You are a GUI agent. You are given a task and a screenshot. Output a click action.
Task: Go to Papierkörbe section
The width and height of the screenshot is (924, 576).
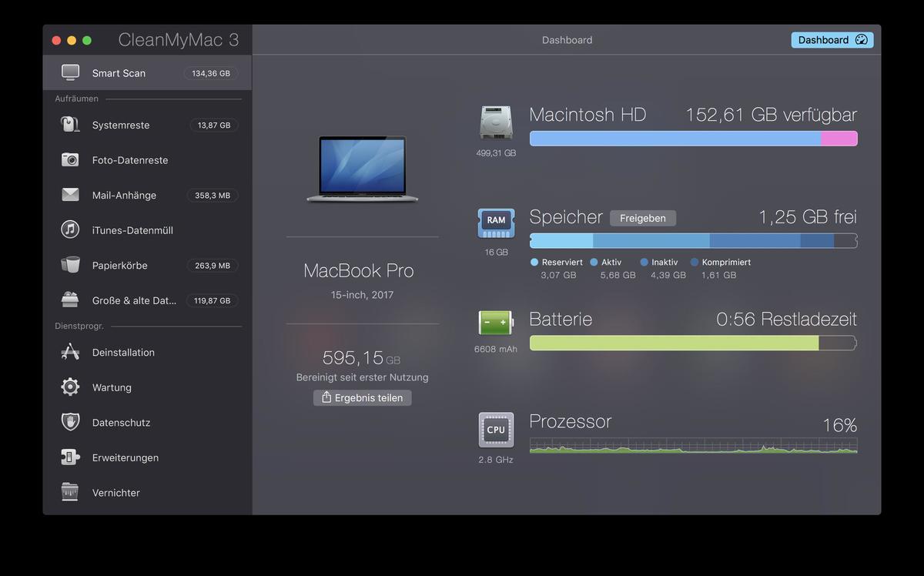147,265
